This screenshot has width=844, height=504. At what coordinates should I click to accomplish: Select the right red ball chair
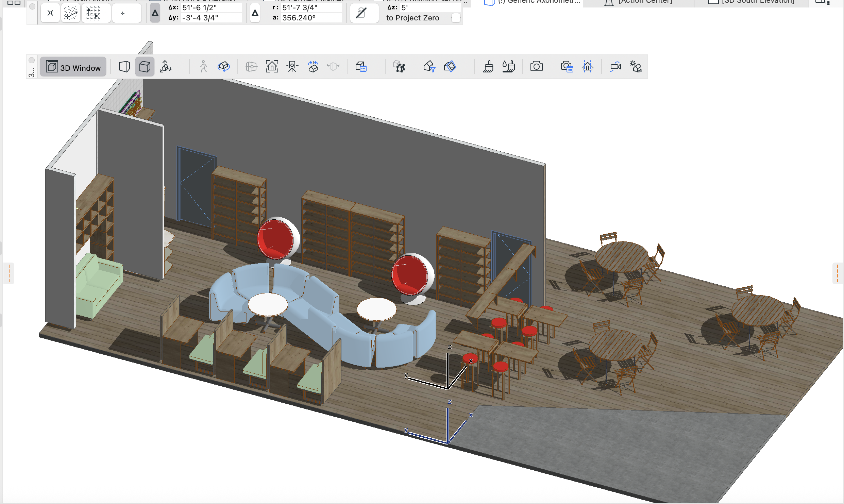click(x=412, y=278)
